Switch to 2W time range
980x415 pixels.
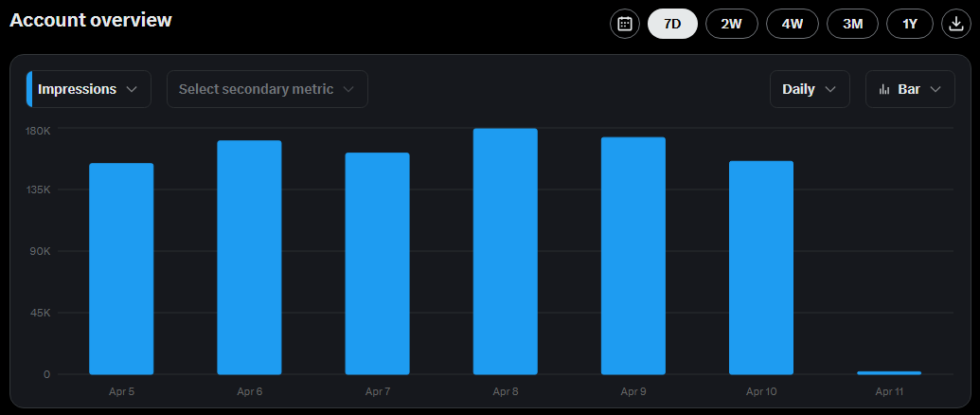coord(731,24)
